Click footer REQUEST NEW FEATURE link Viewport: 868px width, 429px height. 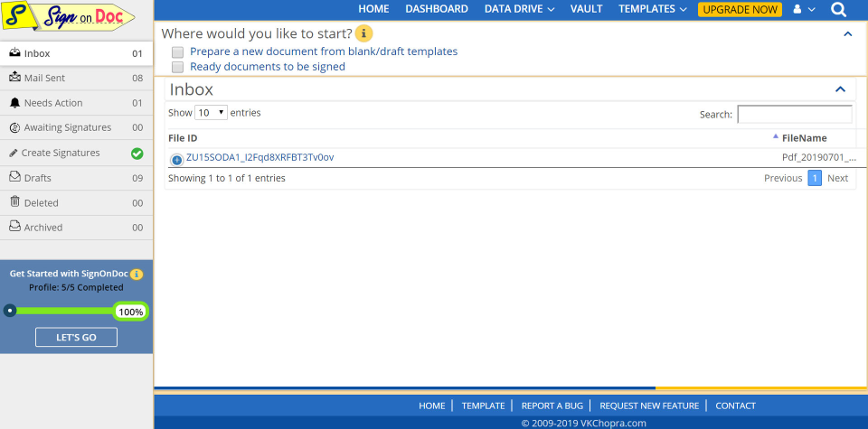click(x=649, y=406)
